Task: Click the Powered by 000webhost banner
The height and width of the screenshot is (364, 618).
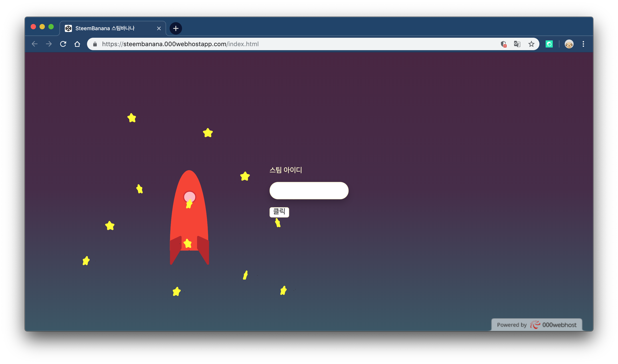Action: coord(537,325)
